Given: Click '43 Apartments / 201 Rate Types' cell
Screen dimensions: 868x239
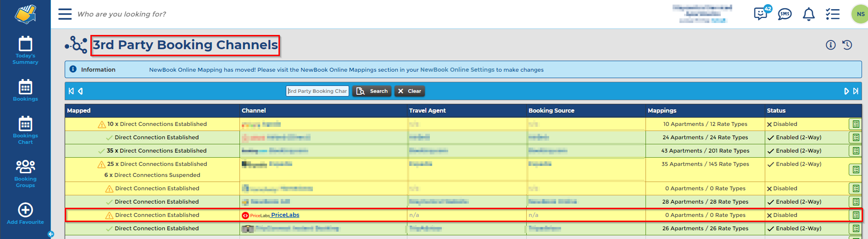Looking at the screenshot, I should [x=705, y=151].
